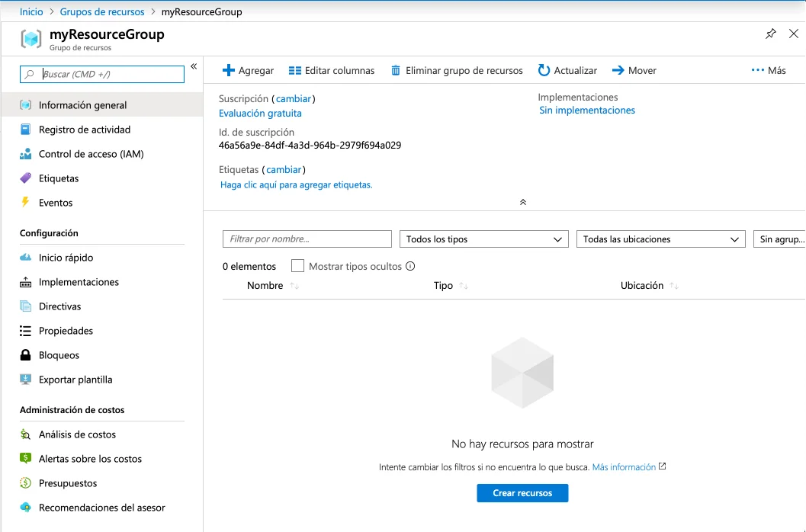This screenshot has width=806, height=532.
Task: Click the search magnifier icon in sidebar
Action: pyautogui.click(x=30, y=74)
